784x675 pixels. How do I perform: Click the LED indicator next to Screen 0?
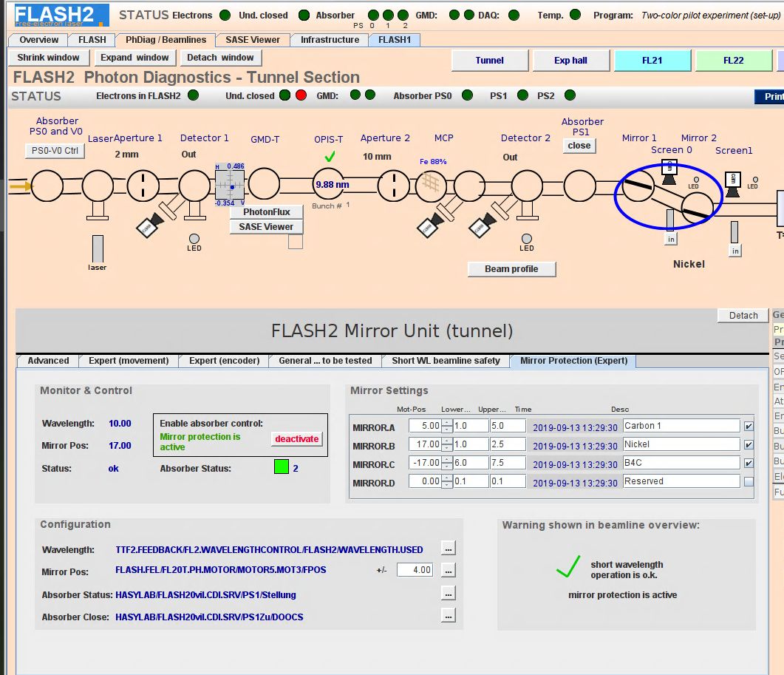[696, 180]
